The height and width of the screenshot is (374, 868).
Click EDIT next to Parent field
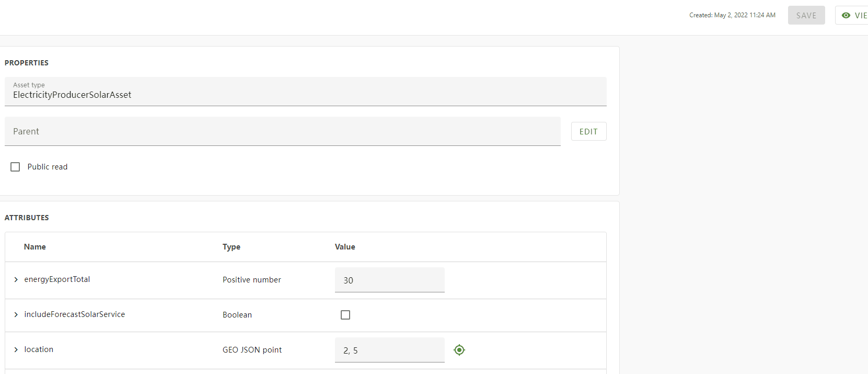coord(588,131)
